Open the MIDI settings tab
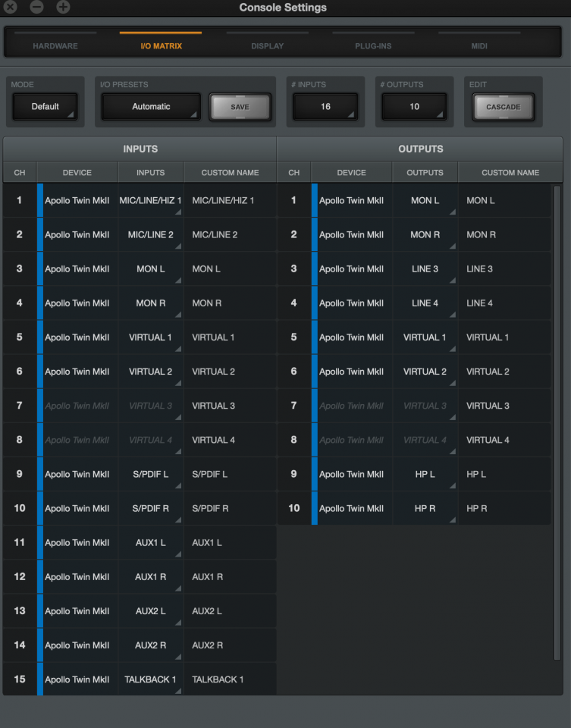571x728 pixels. pos(479,46)
